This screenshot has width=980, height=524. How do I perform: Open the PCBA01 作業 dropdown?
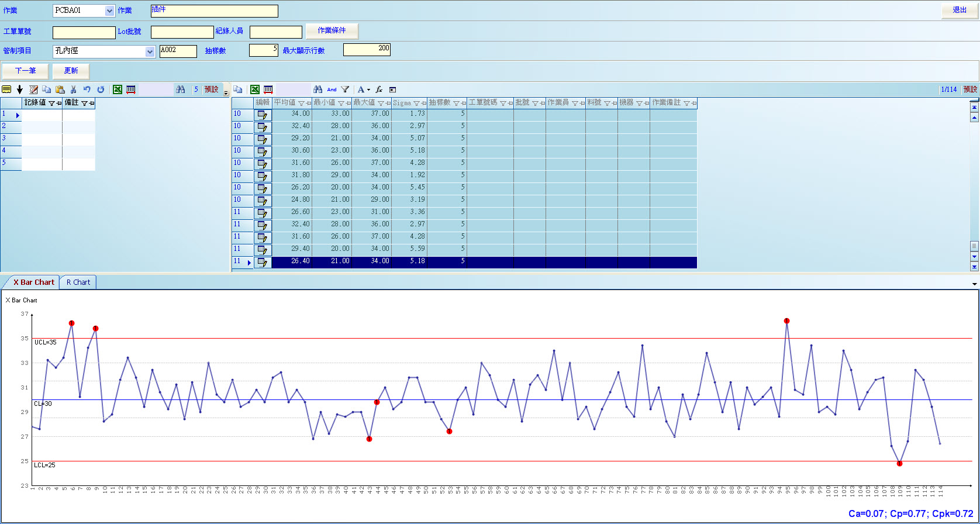[x=109, y=11]
